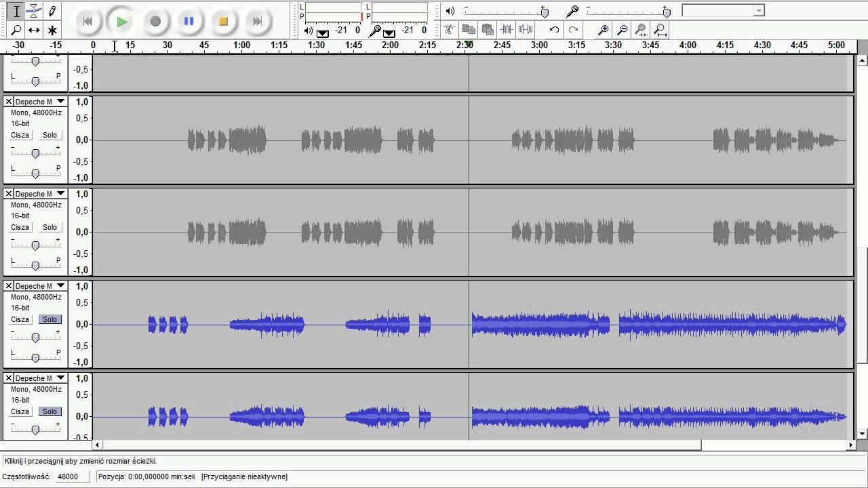Close the second gray Depeche M track
The height and width of the screenshot is (488, 868).
point(9,194)
